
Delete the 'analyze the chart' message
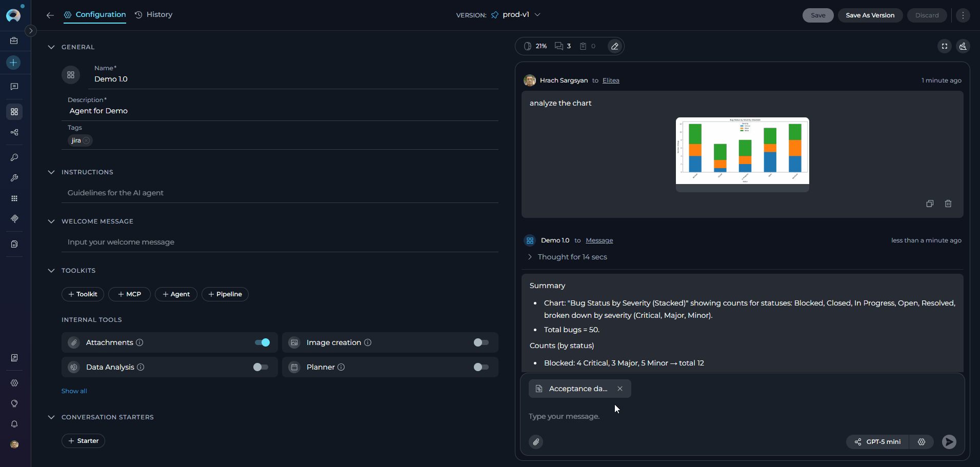point(948,204)
